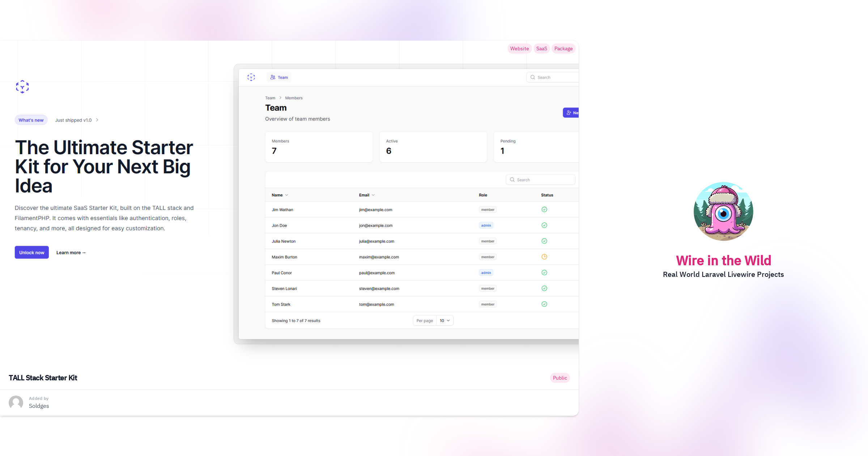
Task: Click the pink monster mascot avatar
Action: tap(723, 211)
